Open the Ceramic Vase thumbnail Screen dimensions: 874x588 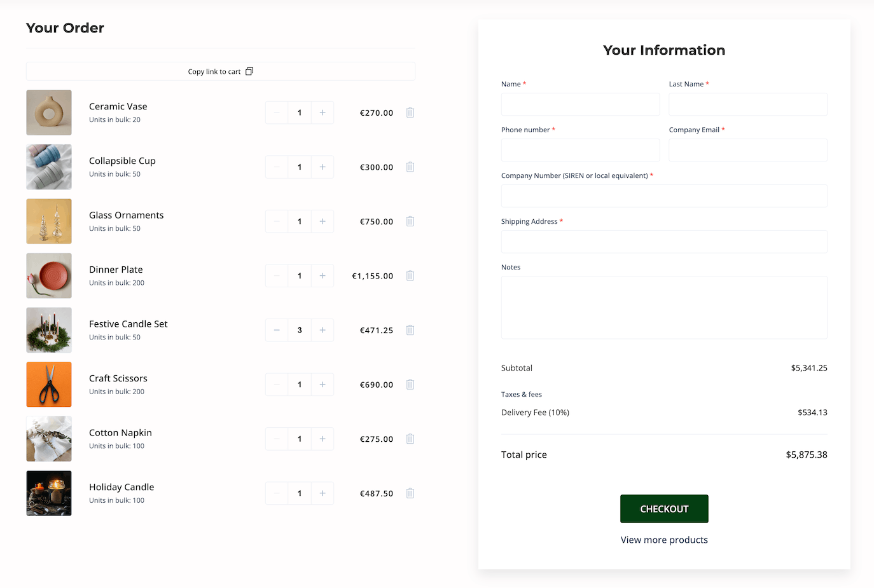[49, 113]
